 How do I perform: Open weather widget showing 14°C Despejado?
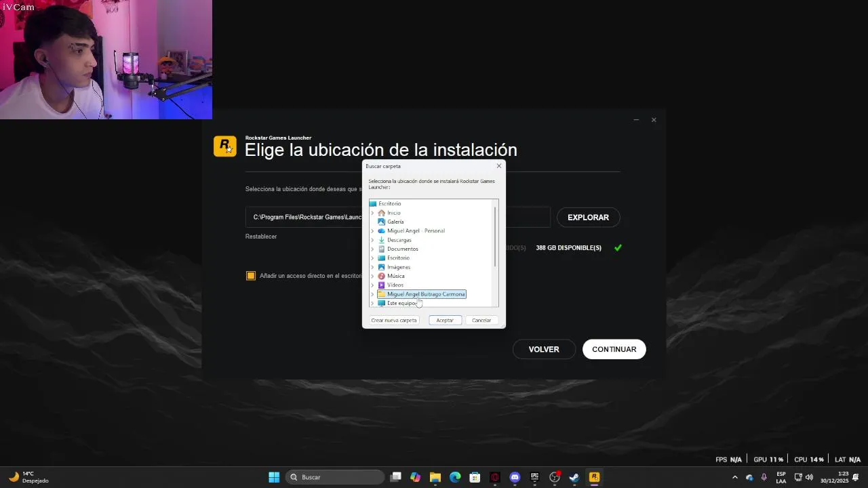[x=28, y=477]
